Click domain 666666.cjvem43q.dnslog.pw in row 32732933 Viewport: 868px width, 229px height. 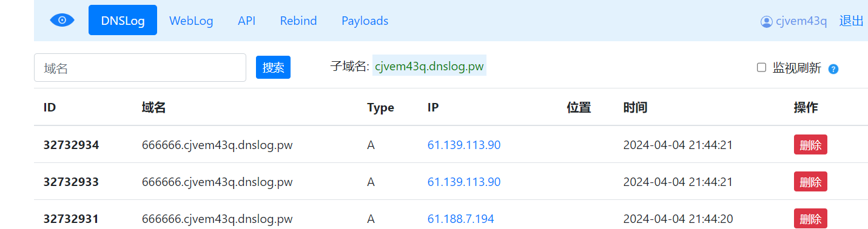[x=217, y=182]
